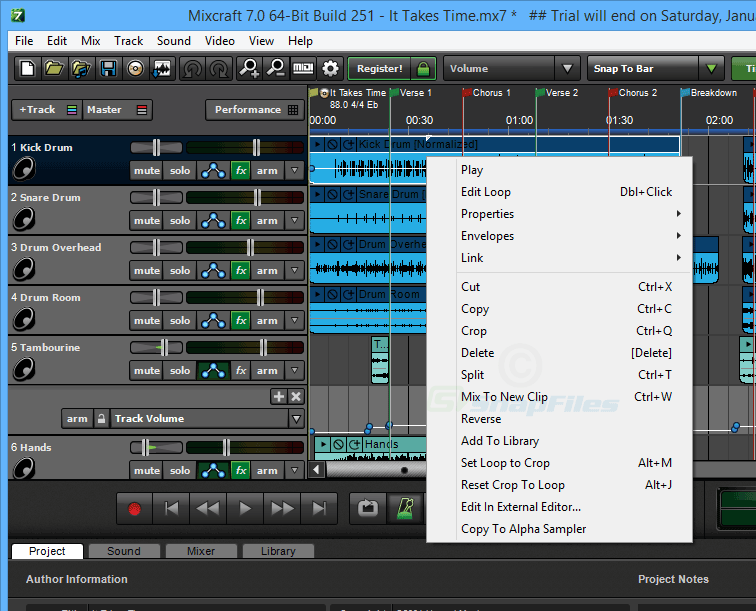Open Kick Drum track options arrow
This screenshot has width=756, height=611.
295,171
